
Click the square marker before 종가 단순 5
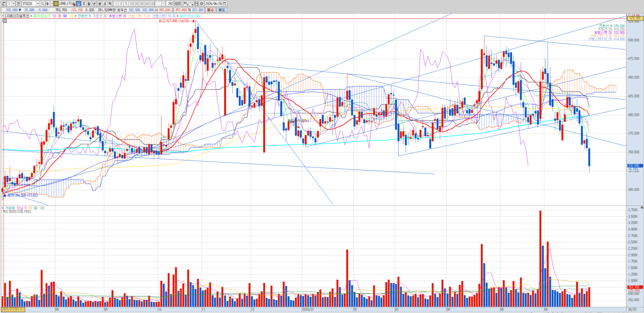(31, 16)
